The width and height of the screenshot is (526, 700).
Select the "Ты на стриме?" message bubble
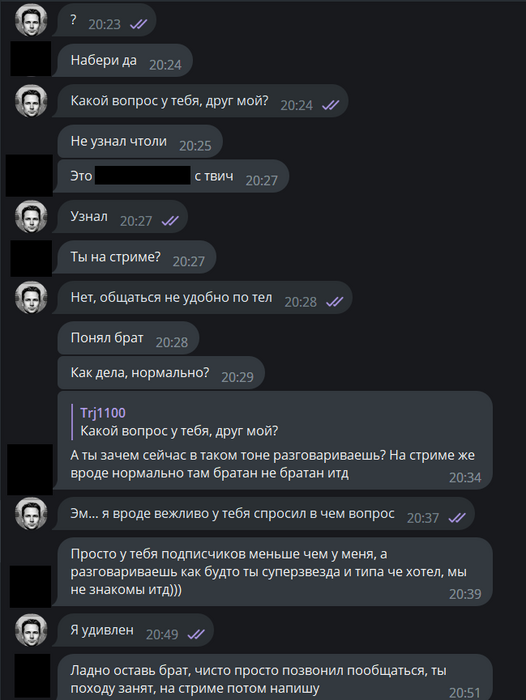[137, 257]
